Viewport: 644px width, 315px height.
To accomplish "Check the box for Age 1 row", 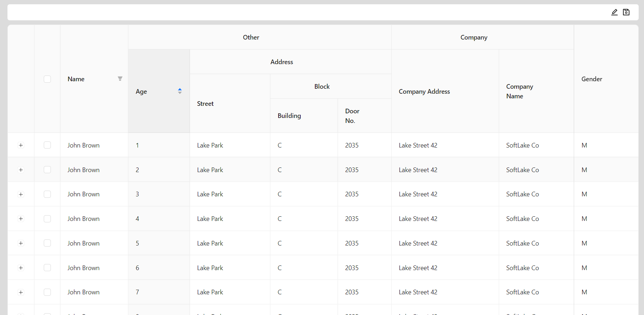I will click(47, 145).
